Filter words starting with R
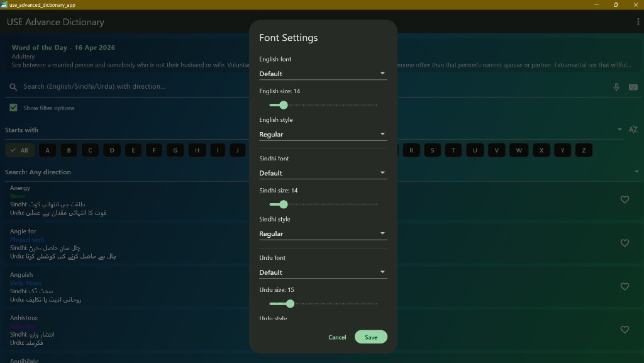 (x=411, y=150)
